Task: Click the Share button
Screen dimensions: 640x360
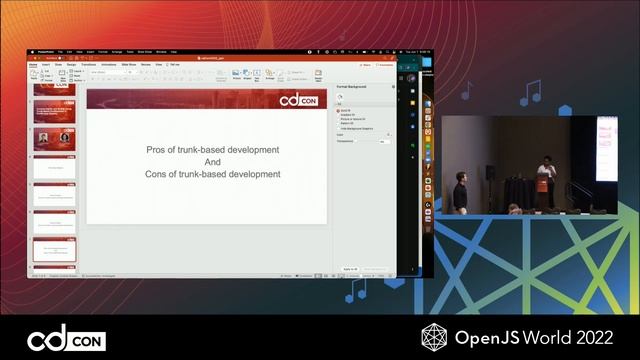Action: tap(365, 65)
